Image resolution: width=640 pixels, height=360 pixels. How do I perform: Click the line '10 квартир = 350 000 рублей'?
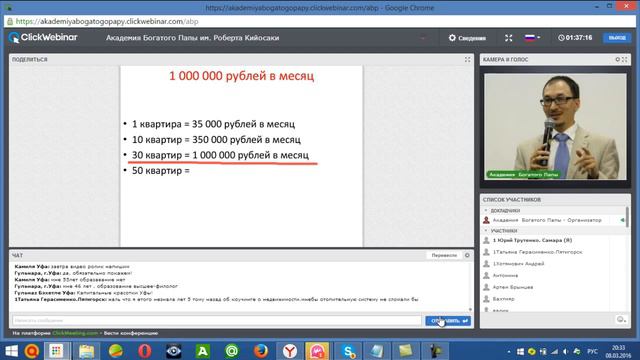point(216,140)
